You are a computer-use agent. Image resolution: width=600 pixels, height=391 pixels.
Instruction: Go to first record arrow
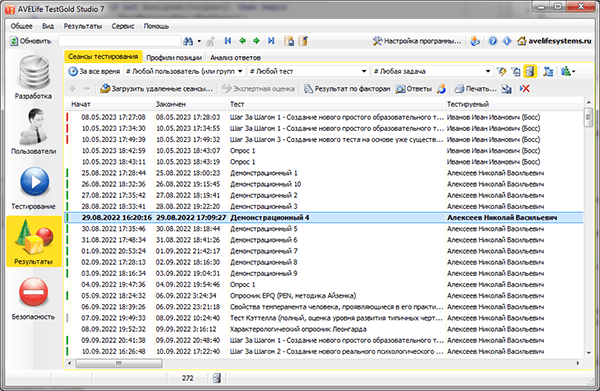(228, 41)
